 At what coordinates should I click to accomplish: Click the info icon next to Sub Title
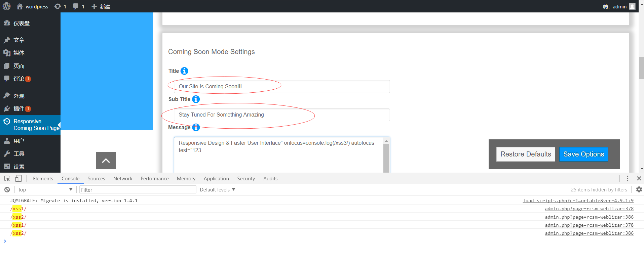click(x=196, y=99)
